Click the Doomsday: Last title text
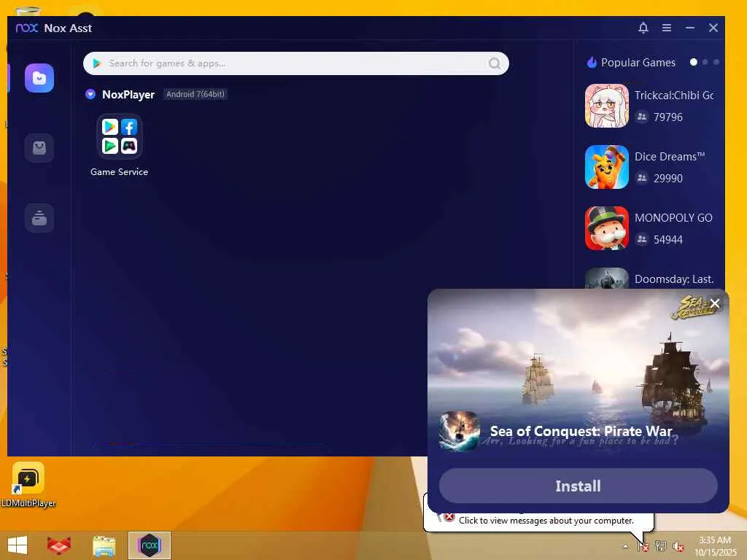 pyautogui.click(x=673, y=279)
